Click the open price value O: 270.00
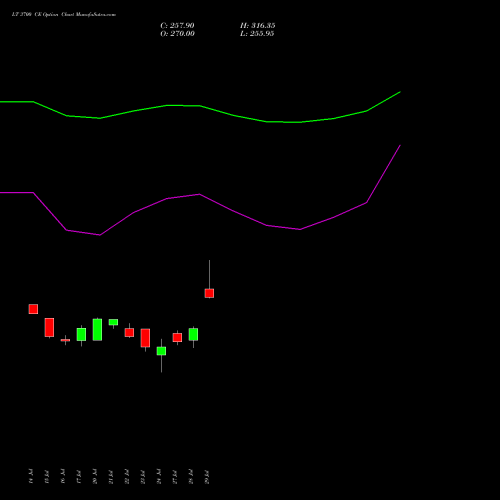This screenshot has height=500, width=500. click(177, 34)
